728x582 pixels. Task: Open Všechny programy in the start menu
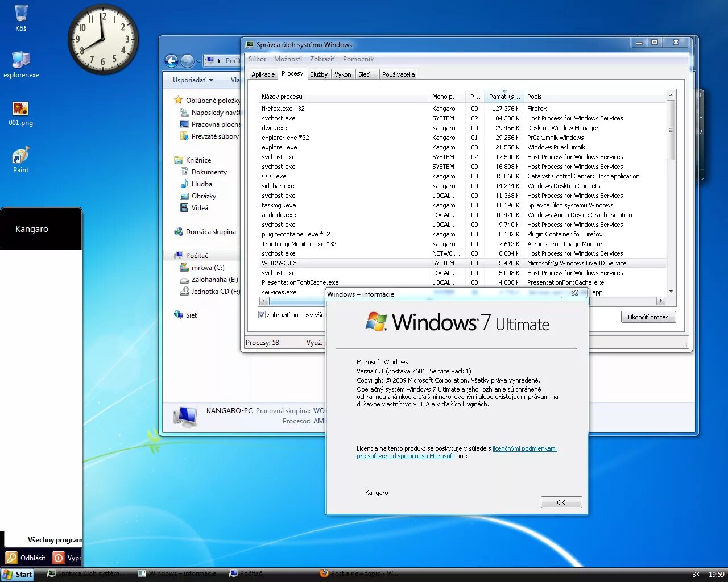(55, 540)
